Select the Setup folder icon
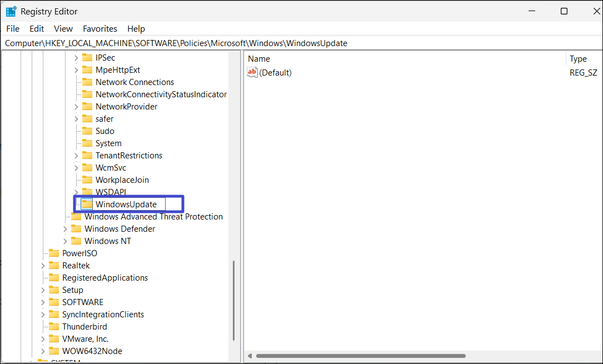This screenshot has height=364, width=603. pyautogui.click(x=54, y=290)
